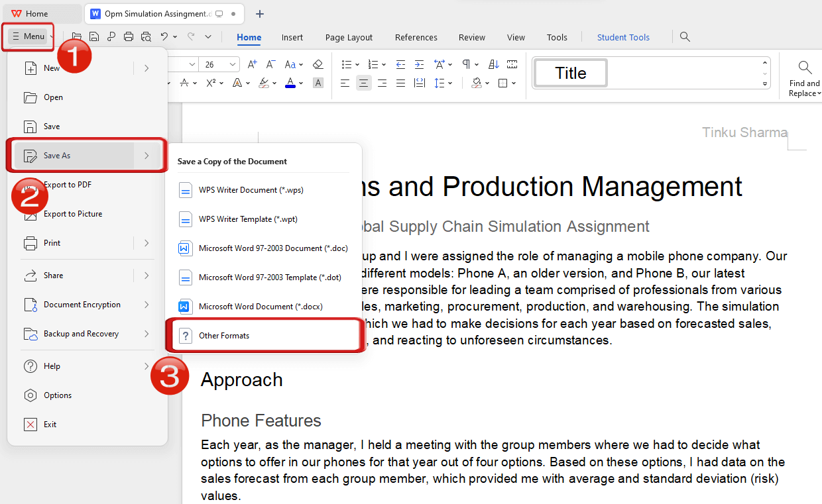The height and width of the screenshot is (504, 822).
Task: Save as WPS Writer Document (*.wps)
Action: tap(264, 190)
